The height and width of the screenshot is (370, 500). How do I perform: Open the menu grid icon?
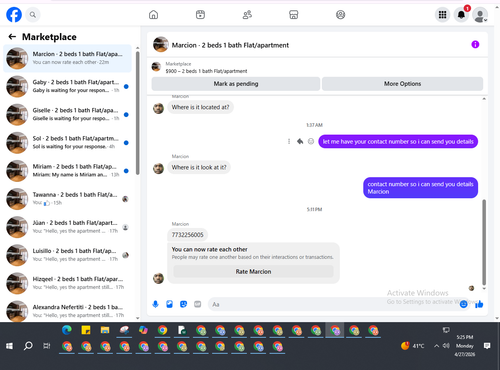point(442,15)
